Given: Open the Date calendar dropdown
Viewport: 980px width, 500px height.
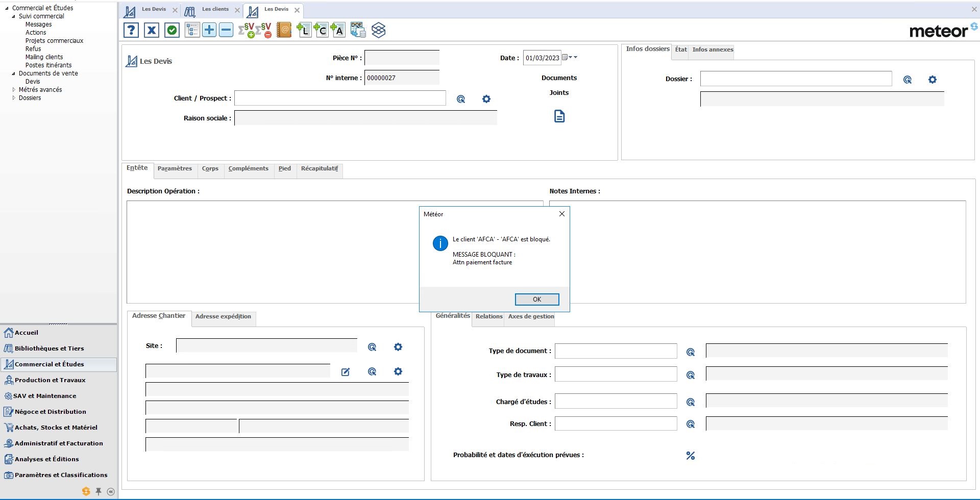Looking at the screenshot, I should click(565, 58).
